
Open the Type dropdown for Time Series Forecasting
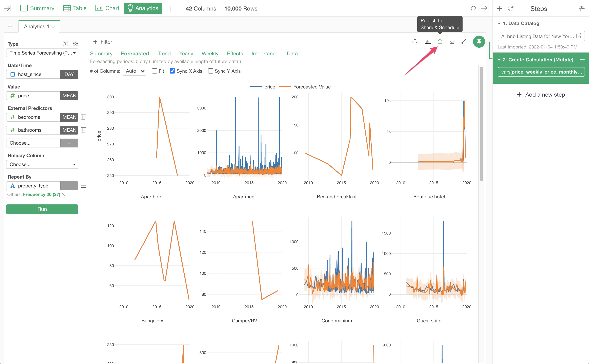pos(42,53)
